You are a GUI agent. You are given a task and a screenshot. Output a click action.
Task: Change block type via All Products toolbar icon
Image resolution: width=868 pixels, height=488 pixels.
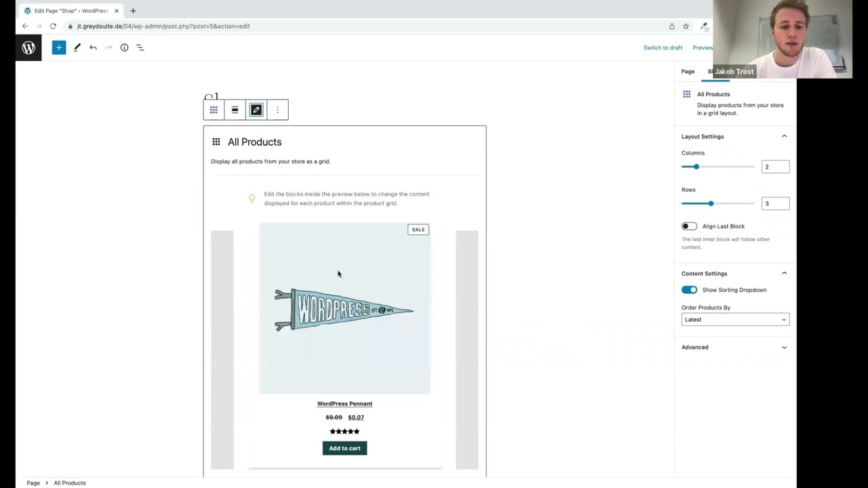click(214, 110)
